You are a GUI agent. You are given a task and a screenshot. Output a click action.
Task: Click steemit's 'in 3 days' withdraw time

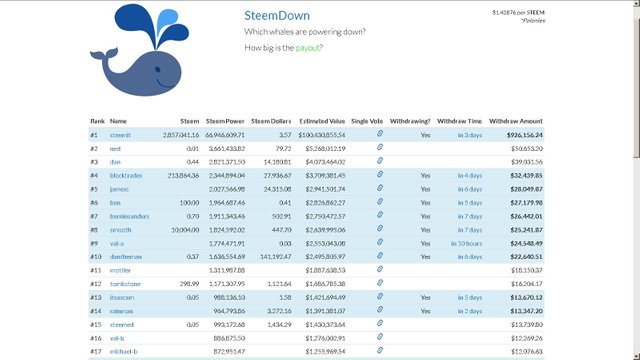[x=469, y=135]
